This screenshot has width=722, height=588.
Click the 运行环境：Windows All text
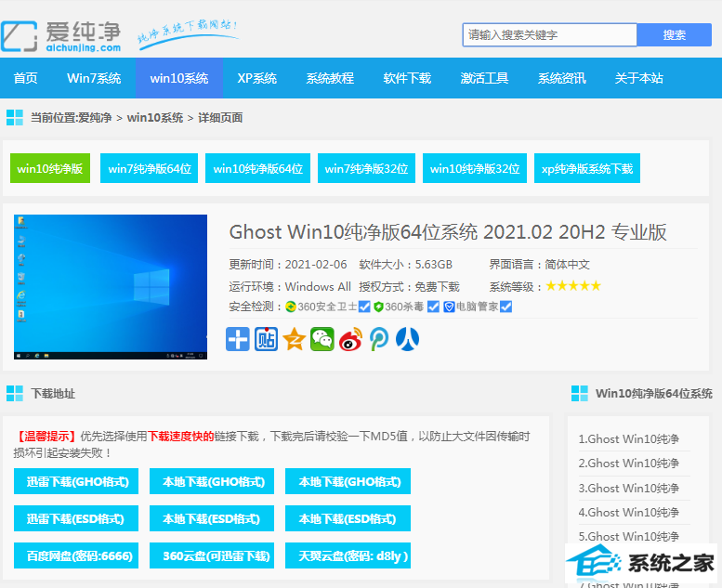pos(290,286)
